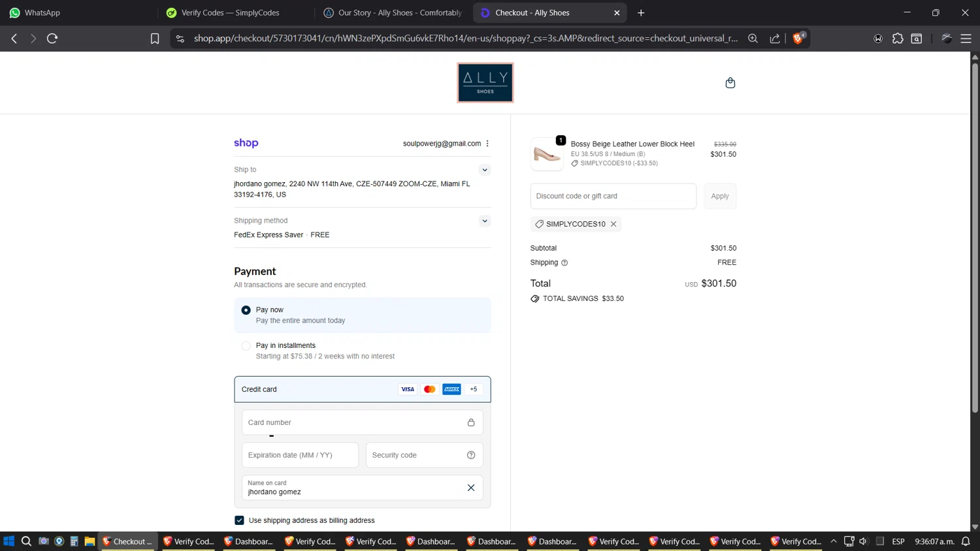Uncheck Use shipping address as billing address
This screenshot has height=551, width=980.
(x=239, y=520)
